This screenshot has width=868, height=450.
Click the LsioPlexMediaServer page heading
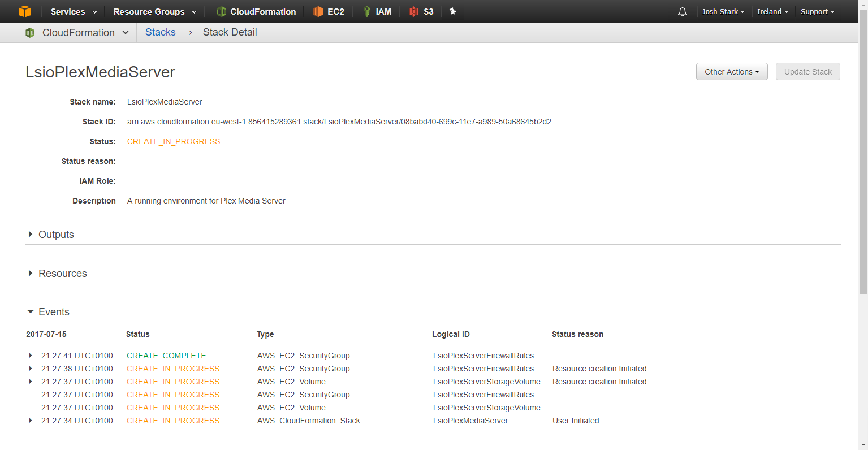coord(100,72)
